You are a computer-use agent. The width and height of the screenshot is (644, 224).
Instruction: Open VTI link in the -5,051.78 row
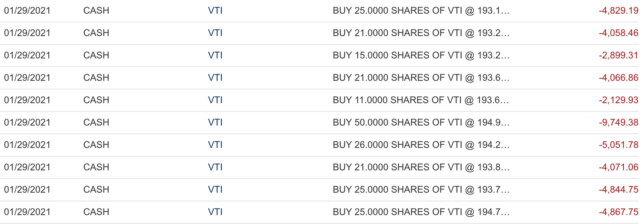215,145
